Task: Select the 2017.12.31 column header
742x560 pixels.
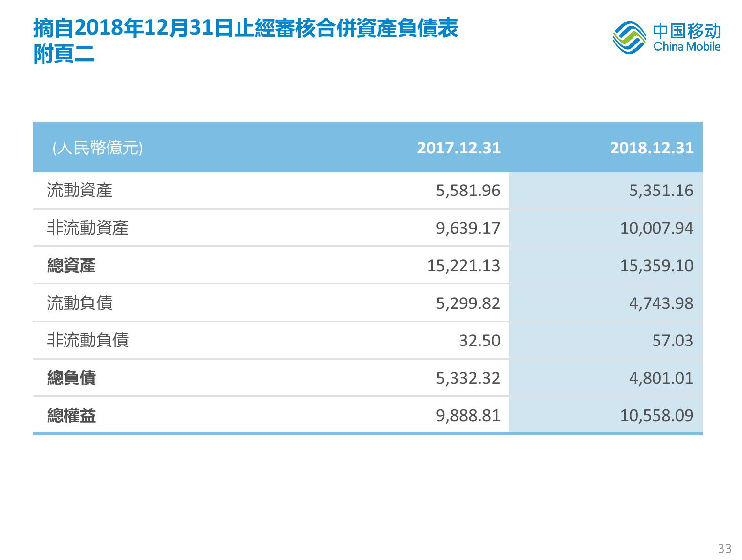Action: [x=458, y=148]
